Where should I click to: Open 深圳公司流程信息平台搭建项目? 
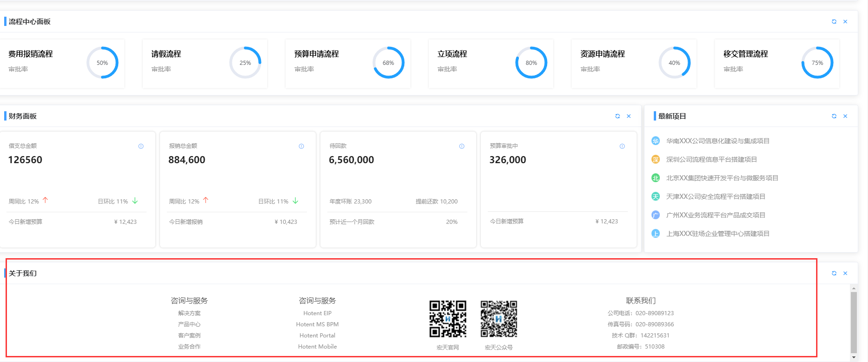point(712,159)
